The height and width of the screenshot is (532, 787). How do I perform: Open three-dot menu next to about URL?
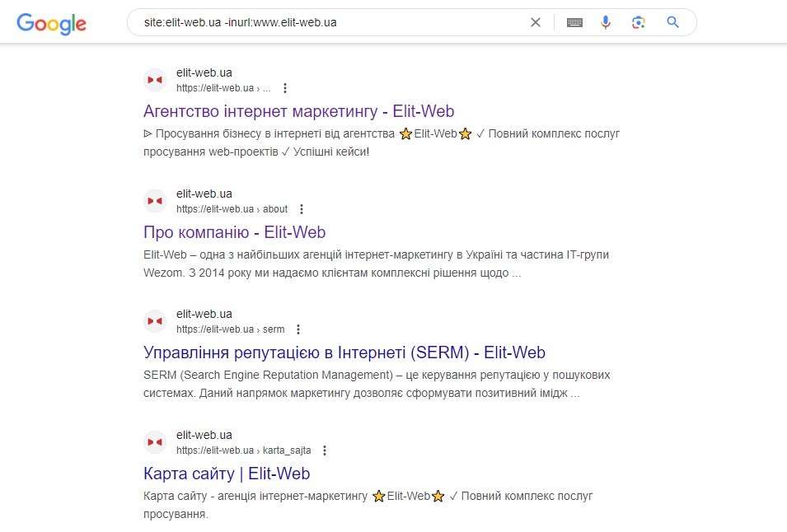(x=302, y=209)
